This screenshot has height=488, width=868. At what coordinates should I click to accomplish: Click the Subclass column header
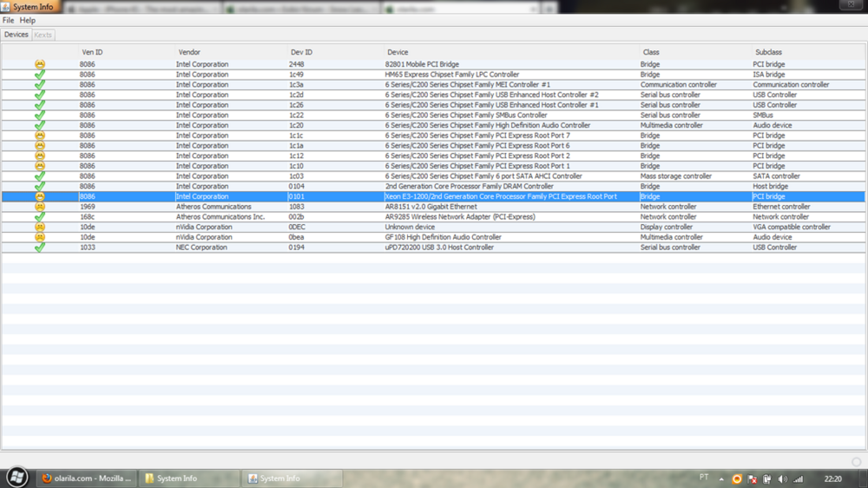(x=768, y=52)
